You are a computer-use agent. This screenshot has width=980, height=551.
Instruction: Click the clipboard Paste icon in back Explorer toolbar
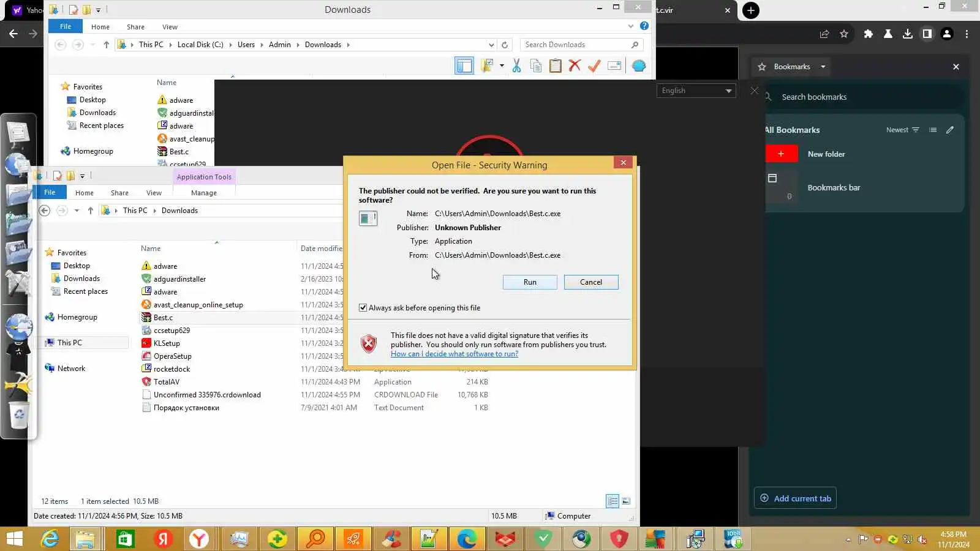(556, 66)
